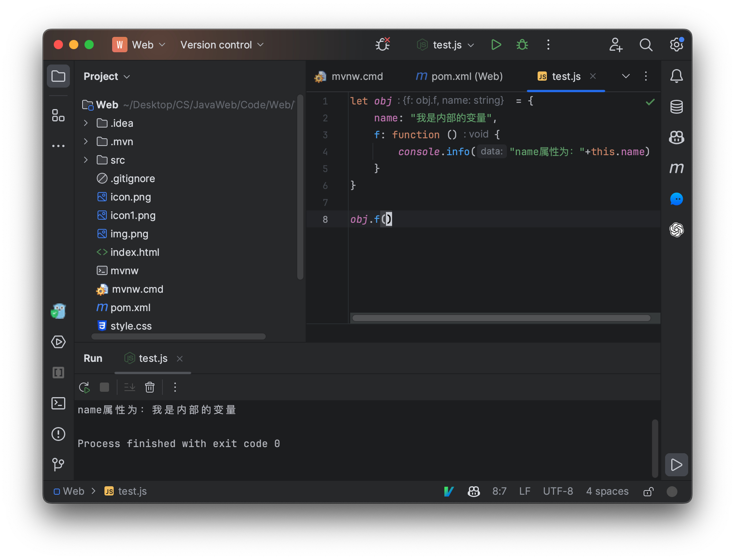Open Search Everywhere magnifier

coord(646,45)
